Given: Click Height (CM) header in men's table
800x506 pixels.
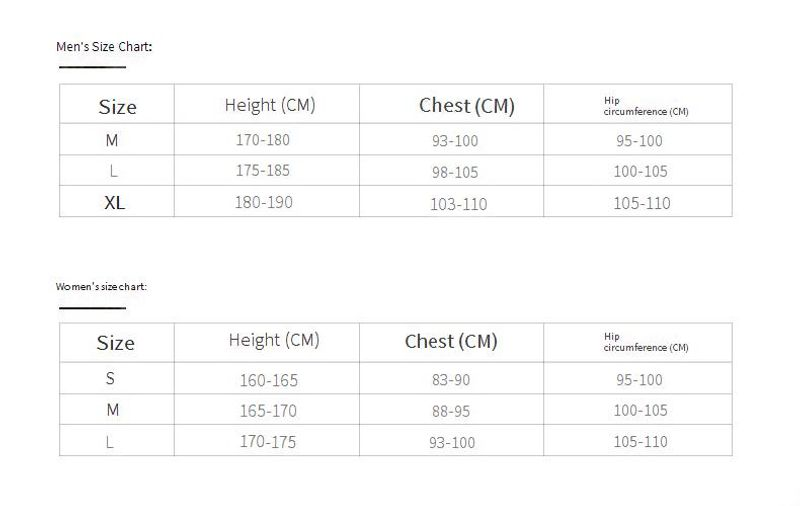Looking at the screenshot, I should (270, 105).
